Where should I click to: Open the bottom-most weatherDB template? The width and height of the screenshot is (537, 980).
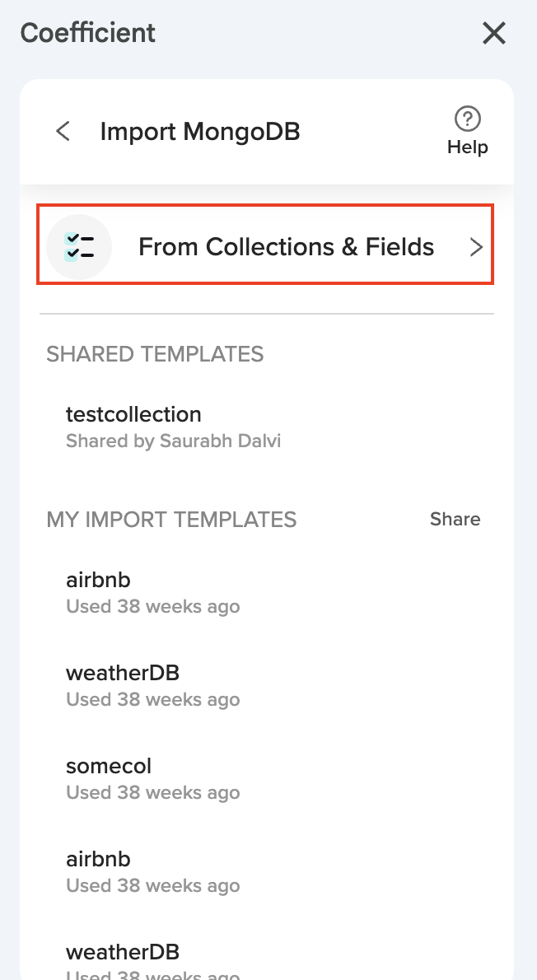[122, 952]
